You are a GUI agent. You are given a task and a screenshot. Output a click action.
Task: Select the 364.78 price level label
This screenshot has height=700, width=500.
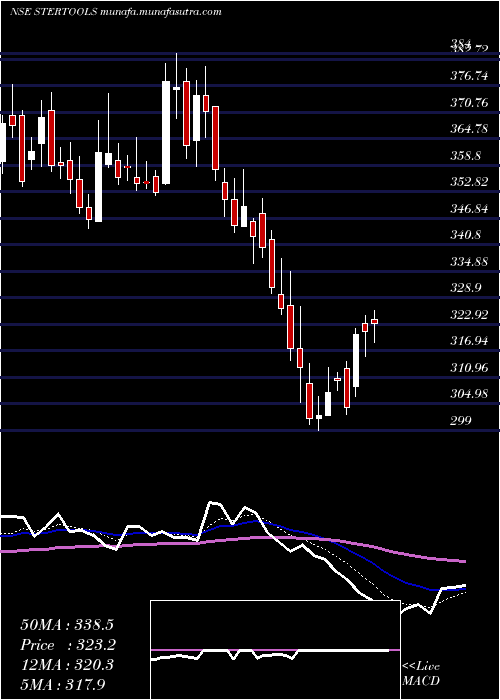469,129
